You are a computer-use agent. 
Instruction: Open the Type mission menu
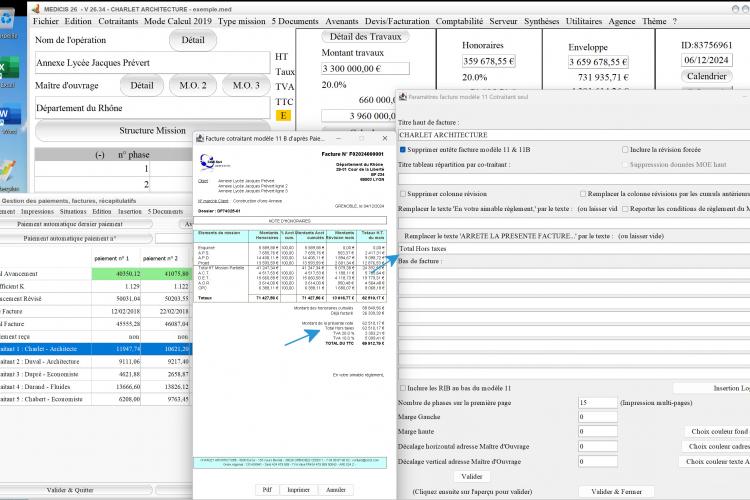coord(242,21)
